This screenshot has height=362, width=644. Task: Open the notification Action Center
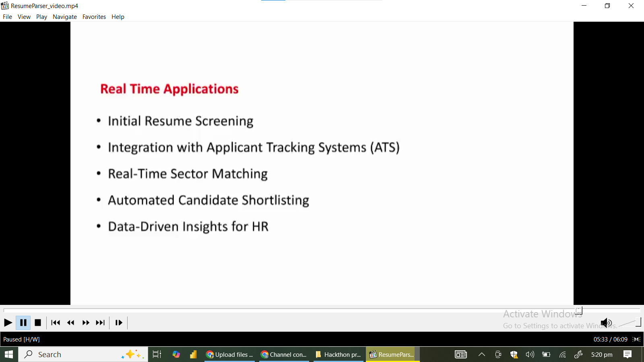[627, 354]
